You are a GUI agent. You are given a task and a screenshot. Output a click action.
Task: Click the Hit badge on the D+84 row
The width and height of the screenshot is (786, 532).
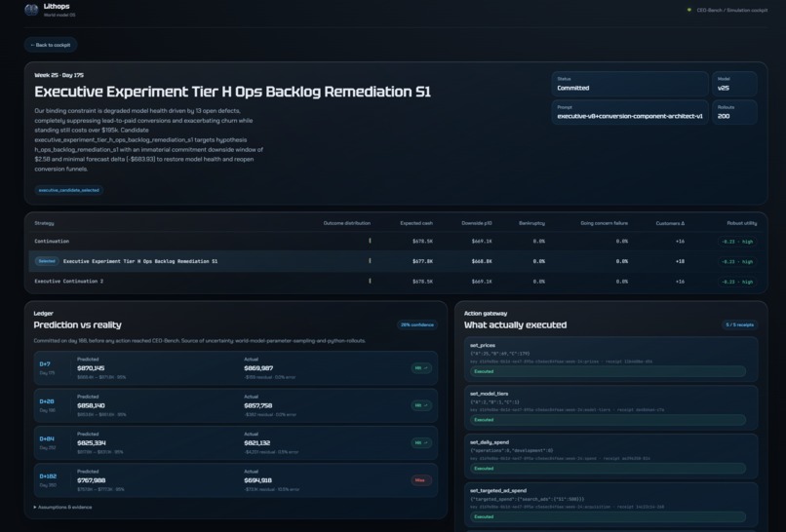(x=421, y=442)
